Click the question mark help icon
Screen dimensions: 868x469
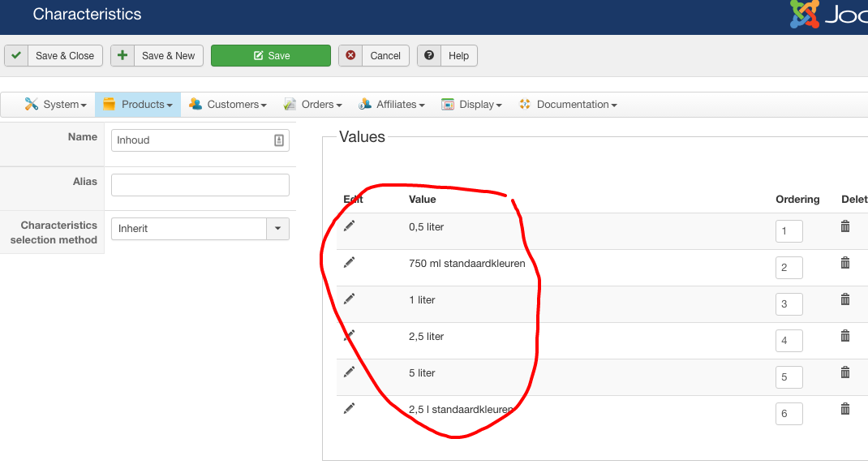click(x=429, y=55)
